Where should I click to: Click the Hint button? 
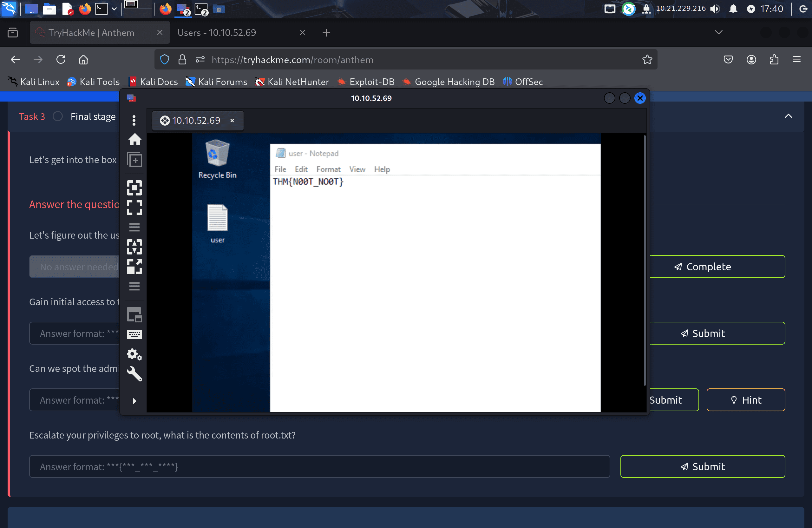coord(746,400)
